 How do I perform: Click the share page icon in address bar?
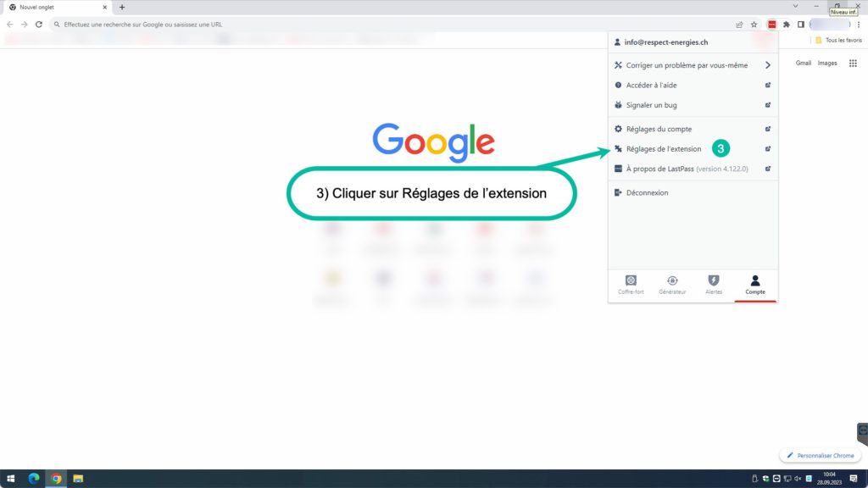click(739, 25)
